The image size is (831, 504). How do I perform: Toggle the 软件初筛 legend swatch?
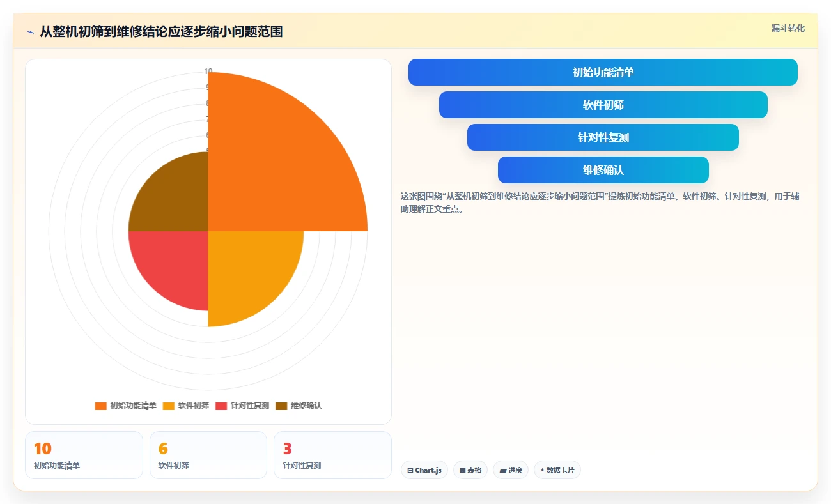point(169,406)
